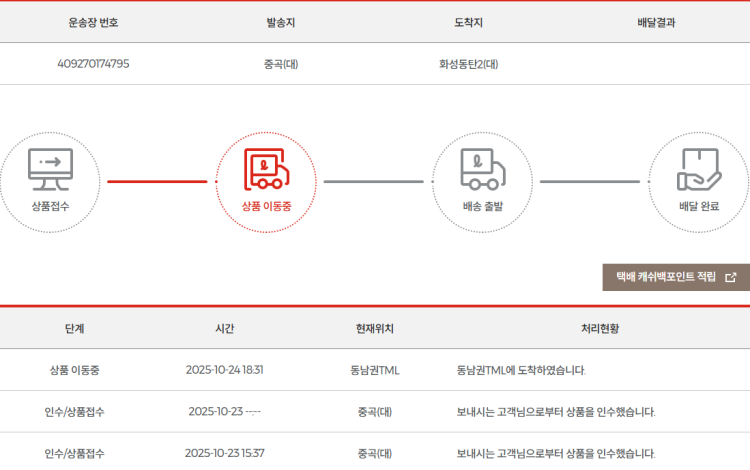Click the 2025-10-24 18:31 timestamp
This screenshot has width=750, height=470.
point(224,370)
